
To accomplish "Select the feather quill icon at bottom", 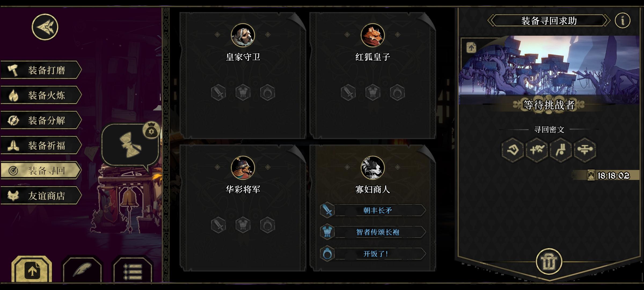I will [x=82, y=269].
